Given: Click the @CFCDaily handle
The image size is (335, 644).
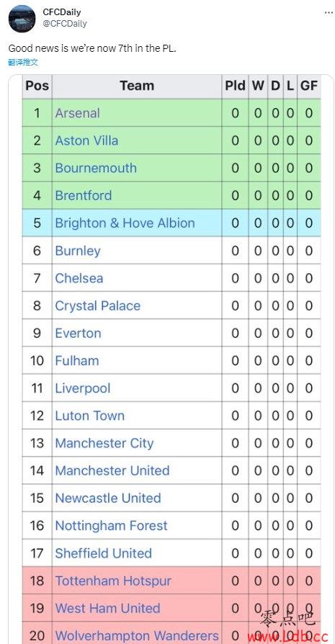Looking at the screenshot, I should (64, 24).
